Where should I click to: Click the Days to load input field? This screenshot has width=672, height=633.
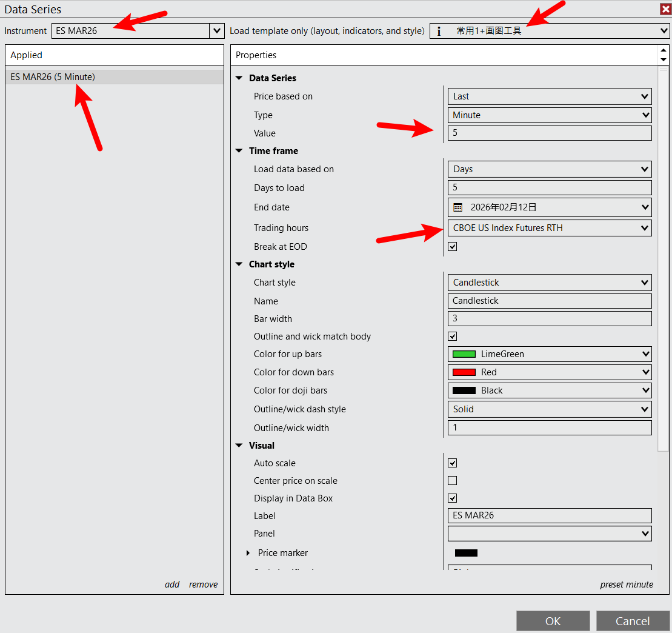(549, 188)
